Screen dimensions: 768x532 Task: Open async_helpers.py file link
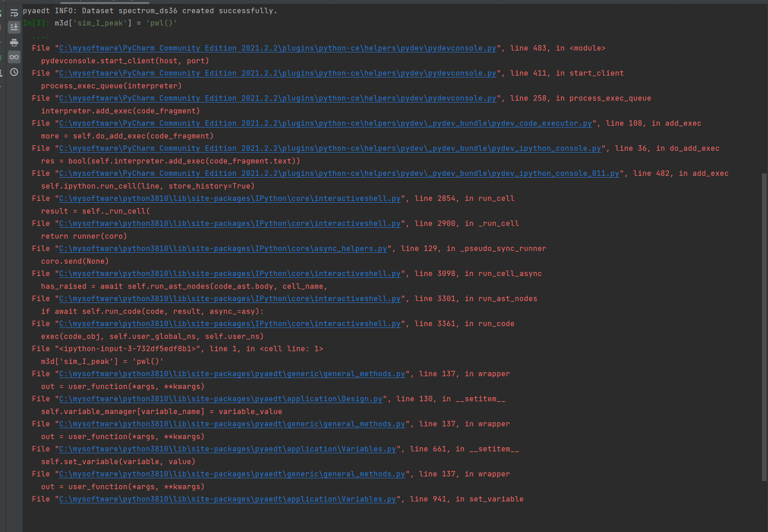(223, 249)
